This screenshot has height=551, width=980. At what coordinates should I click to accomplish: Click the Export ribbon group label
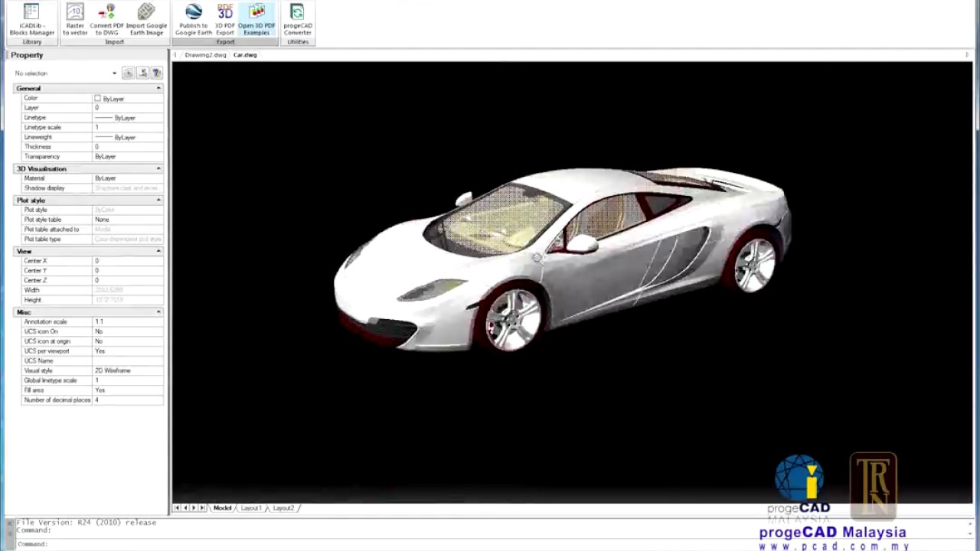click(225, 42)
